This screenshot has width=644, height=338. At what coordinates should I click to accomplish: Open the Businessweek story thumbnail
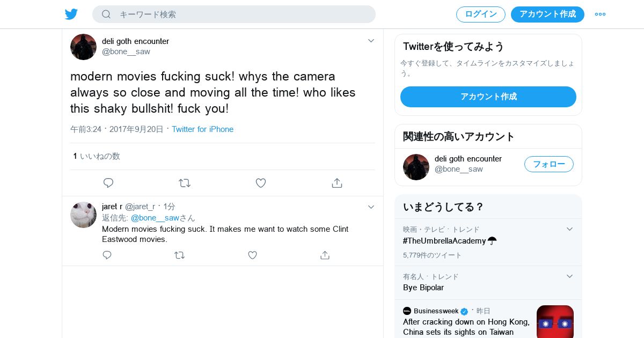click(x=555, y=321)
